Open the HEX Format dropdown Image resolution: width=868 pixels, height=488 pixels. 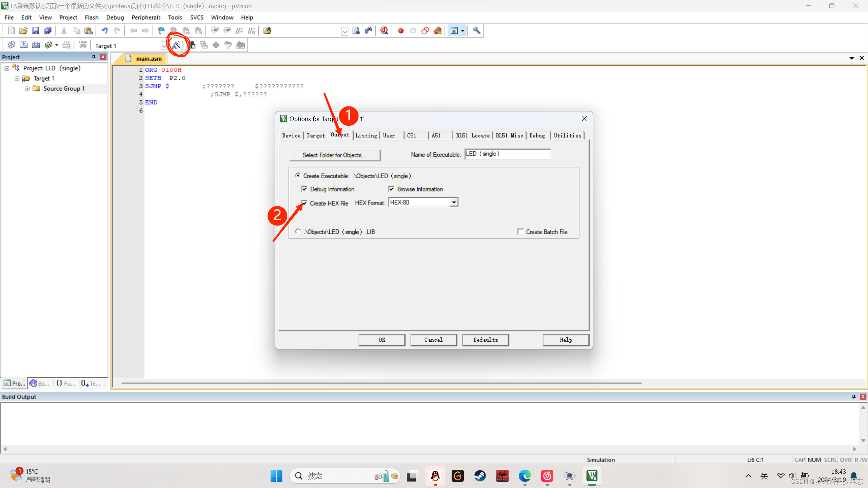454,202
